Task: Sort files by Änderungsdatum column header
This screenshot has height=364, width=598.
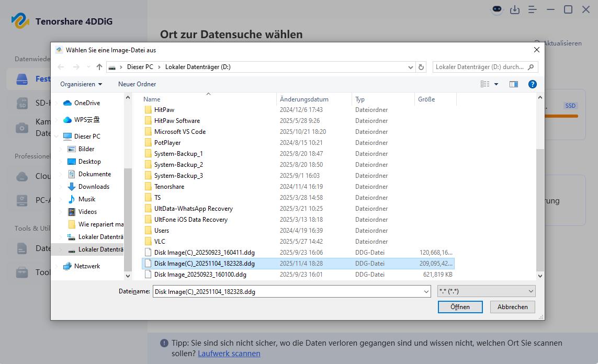Action: click(304, 99)
